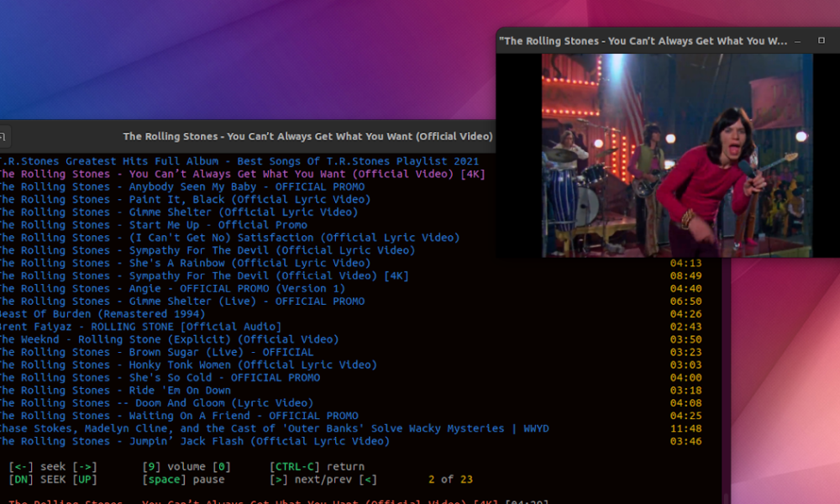This screenshot has height=504, width=840.
Task: Select '(I Can't Get No) Satisfaction' row
Action: tap(230, 238)
